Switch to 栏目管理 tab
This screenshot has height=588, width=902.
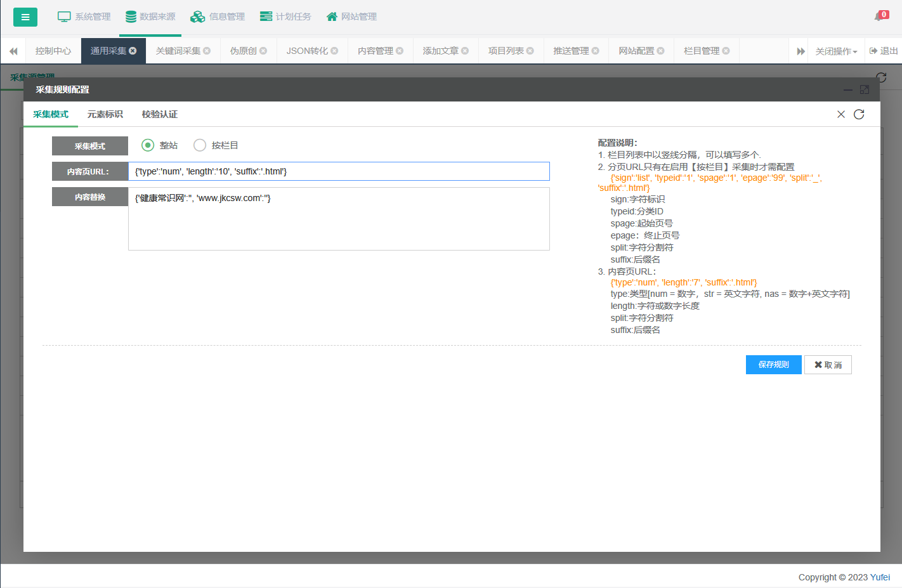pos(702,51)
